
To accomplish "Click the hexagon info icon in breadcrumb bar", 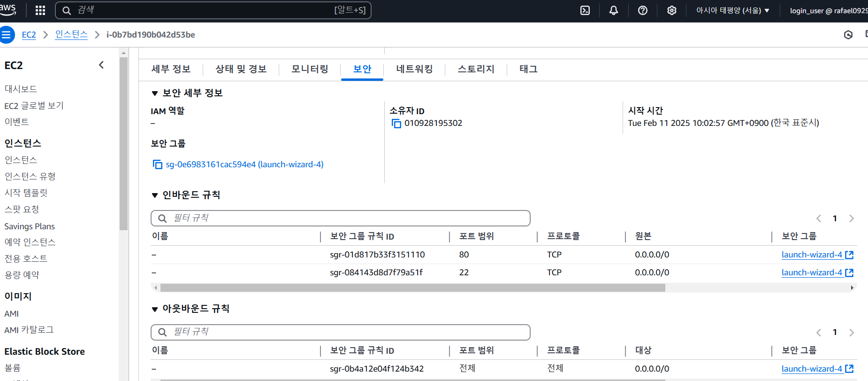I will (848, 35).
